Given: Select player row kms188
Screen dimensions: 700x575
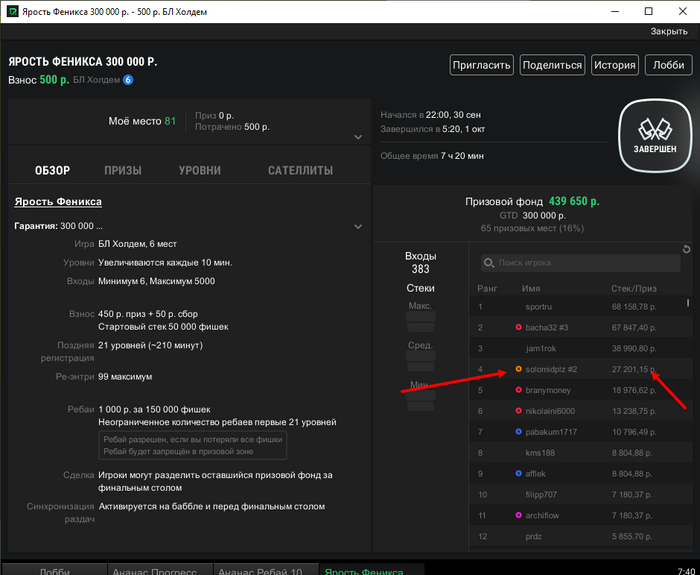Looking at the screenshot, I should [x=580, y=453].
